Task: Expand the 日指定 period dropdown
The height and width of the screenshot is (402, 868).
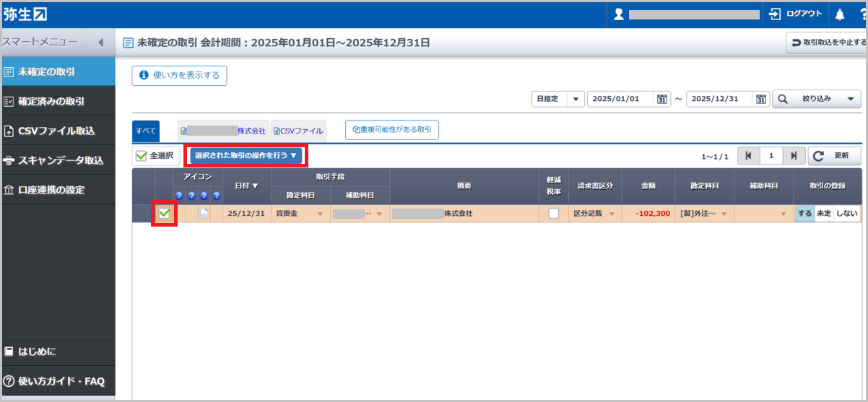Action: [576, 99]
